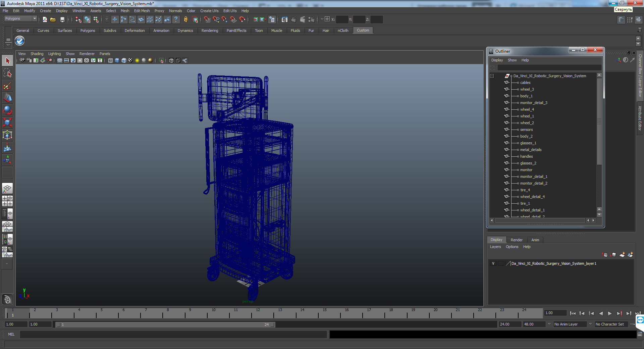This screenshot has width=644, height=349.
Task: Switch to single perspective view layout
Action: (x=7, y=188)
